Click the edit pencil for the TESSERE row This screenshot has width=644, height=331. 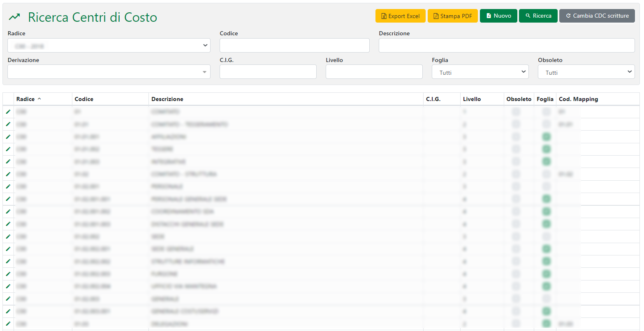(8, 149)
